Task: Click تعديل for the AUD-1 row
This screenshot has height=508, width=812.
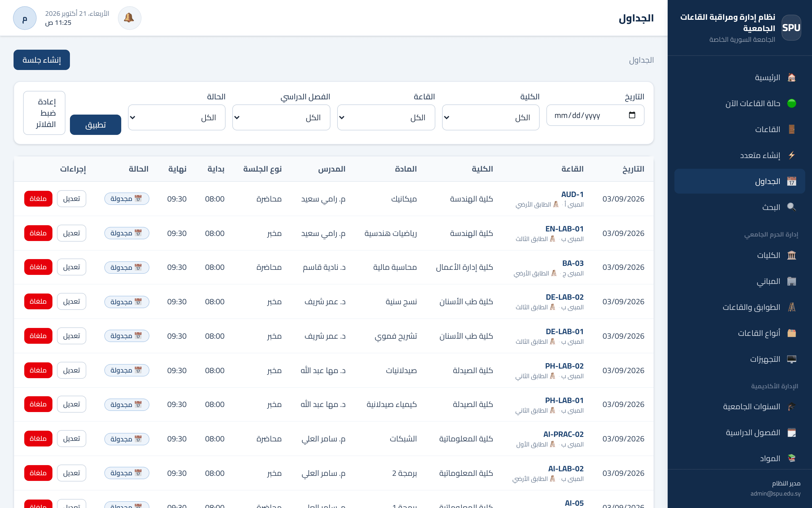Action: tap(71, 199)
